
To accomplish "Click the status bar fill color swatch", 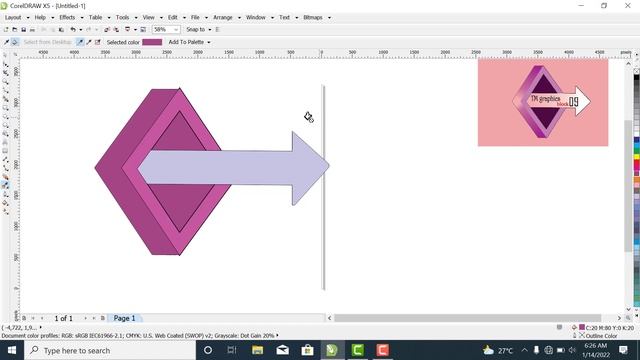I will pyautogui.click(x=582, y=327).
